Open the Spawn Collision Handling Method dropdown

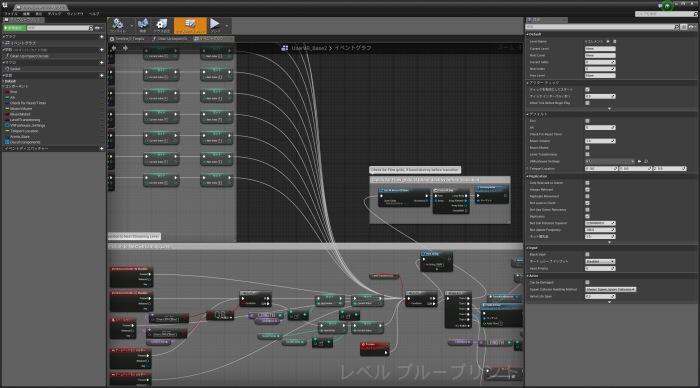point(610,289)
